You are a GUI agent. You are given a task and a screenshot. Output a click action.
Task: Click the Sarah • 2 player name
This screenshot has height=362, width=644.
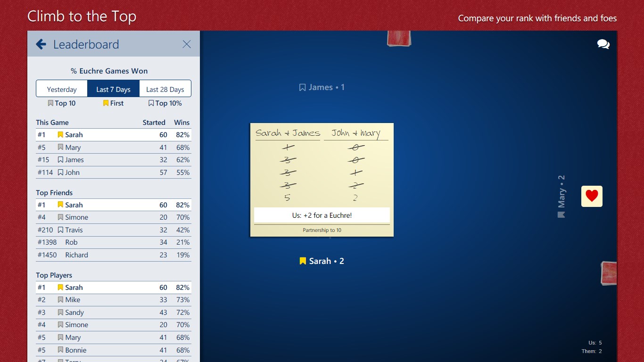[321, 261]
